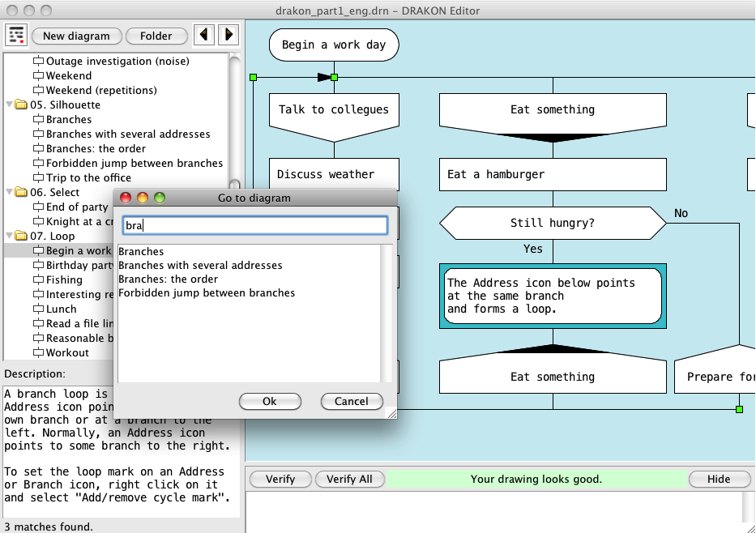Screen dimensions: 756x533
Task: Collapse the 07. Loop folder using its triangle
Action: point(9,237)
